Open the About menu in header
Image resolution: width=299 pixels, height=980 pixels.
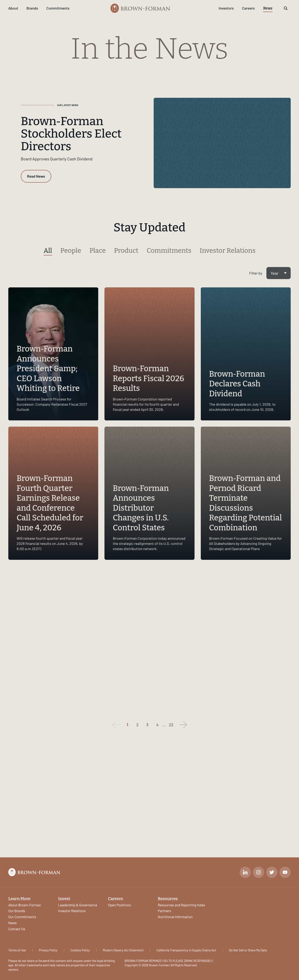click(x=13, y=8)
